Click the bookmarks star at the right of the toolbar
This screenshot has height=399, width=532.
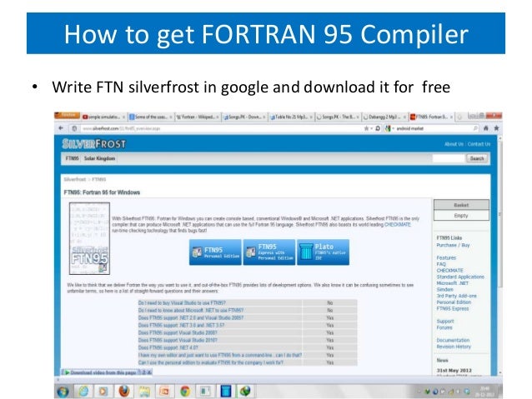tap(496, 128)
